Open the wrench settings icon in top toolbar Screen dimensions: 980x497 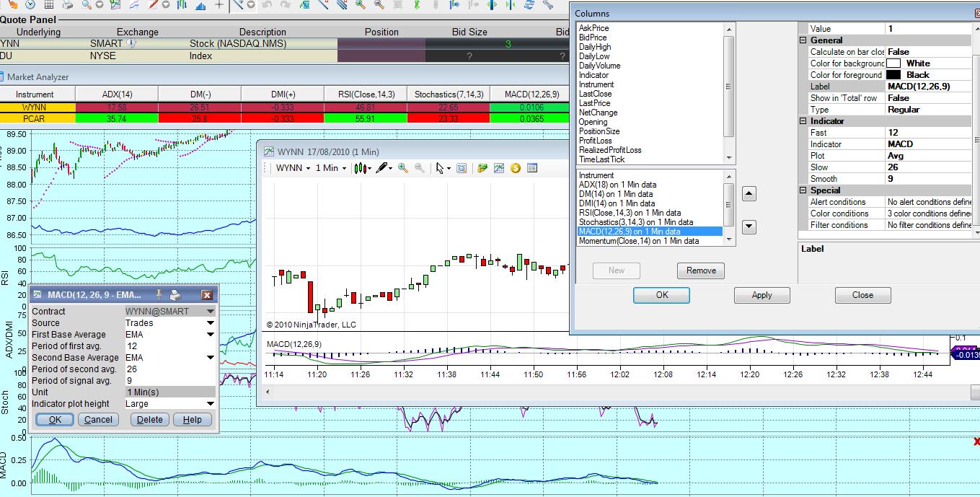[548, 6]
